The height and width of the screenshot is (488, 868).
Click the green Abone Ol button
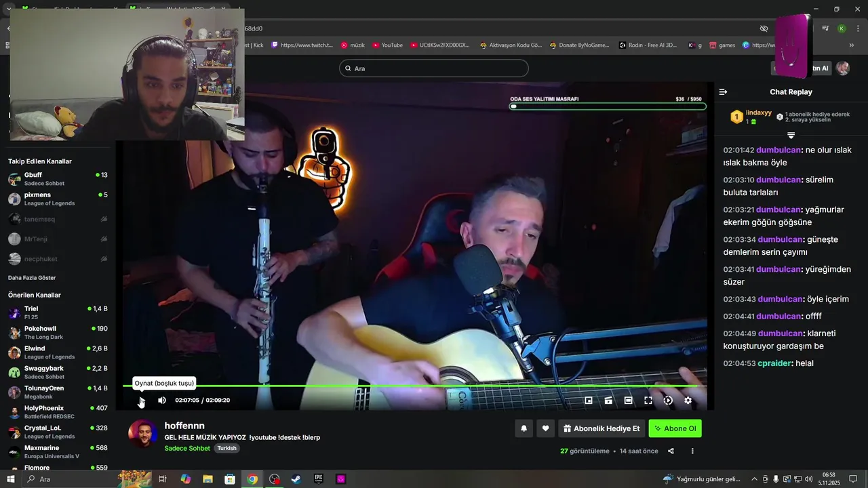coord(675,428)
